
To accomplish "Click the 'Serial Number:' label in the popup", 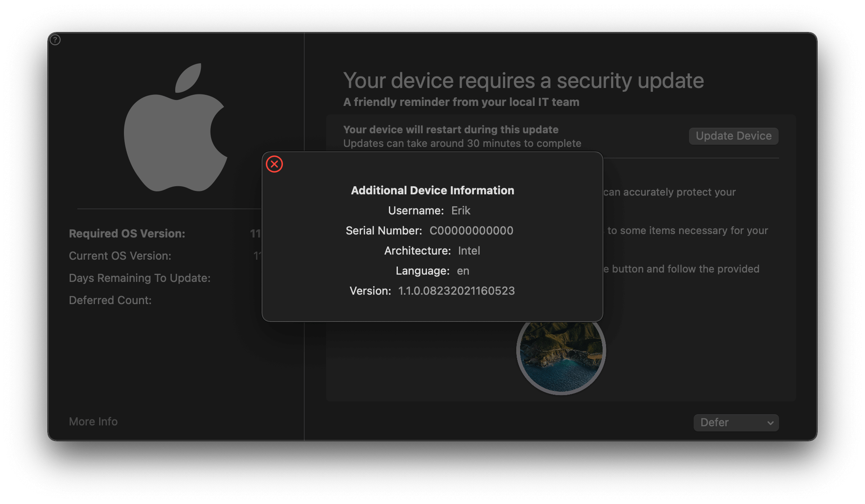I will 384,231.
